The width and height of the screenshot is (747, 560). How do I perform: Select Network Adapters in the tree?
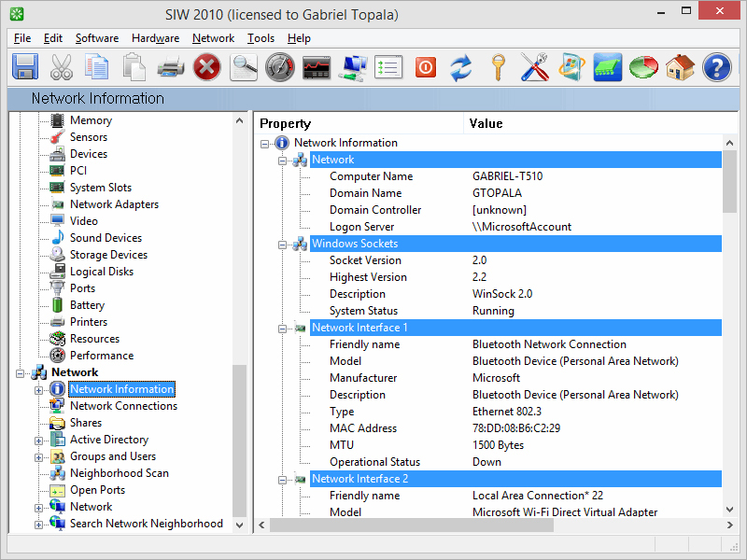114,204
